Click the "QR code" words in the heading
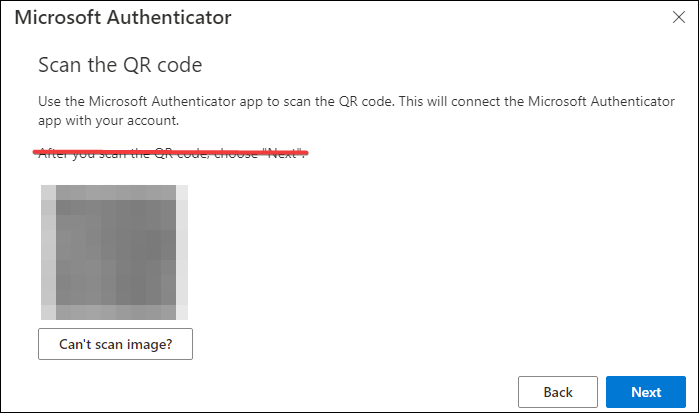This screenshot has width=699, height=413. tap(163, 65)
